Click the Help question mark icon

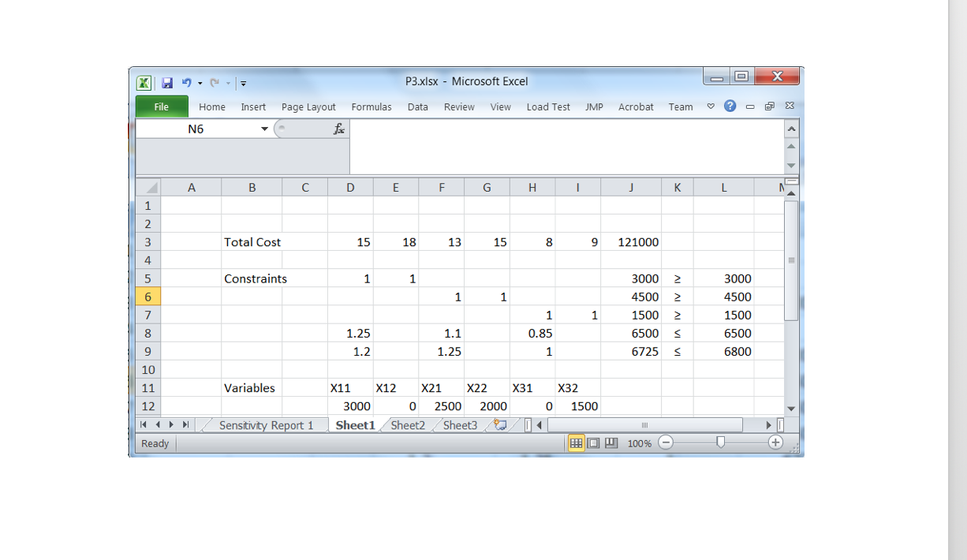click(x=730, y=106)
